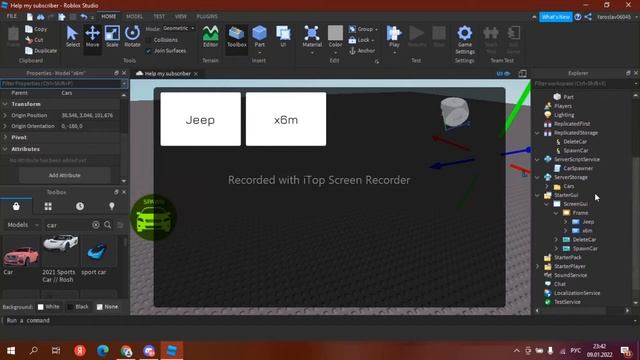Expand the StarterPlayer node
Screen dimensions: 640x360
coord(537,266)
